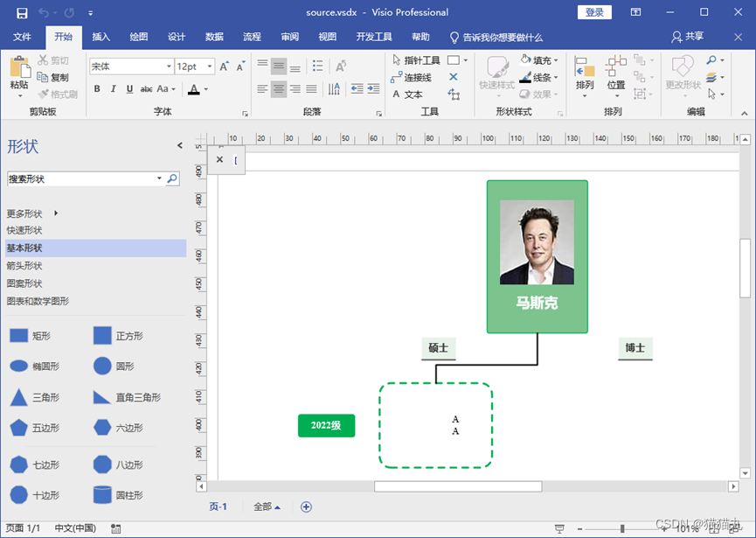756x538 pixels.
Task: Click the horizontal scrollbar thumb
Action: (x=458, y=486)
